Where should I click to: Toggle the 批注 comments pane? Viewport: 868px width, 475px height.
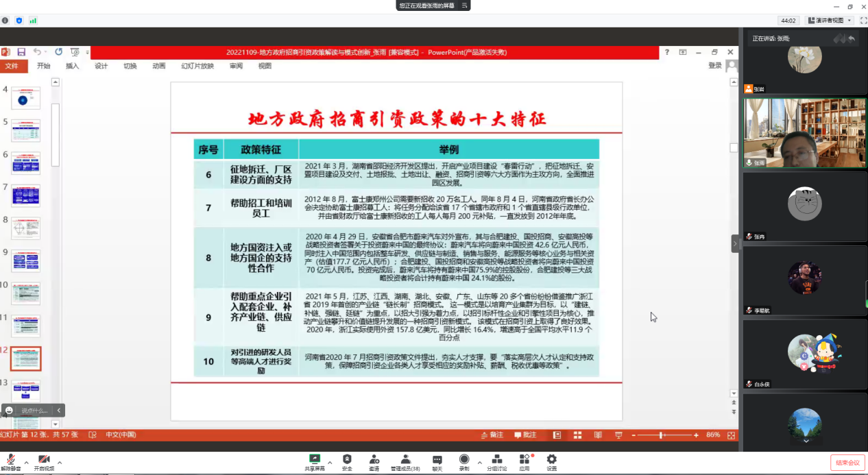pos(525,435)
